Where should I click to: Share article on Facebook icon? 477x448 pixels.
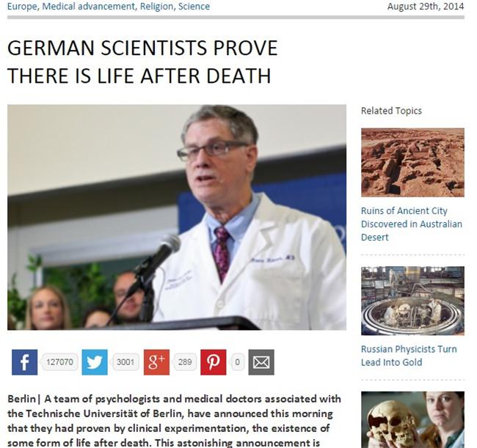point(25,362)
